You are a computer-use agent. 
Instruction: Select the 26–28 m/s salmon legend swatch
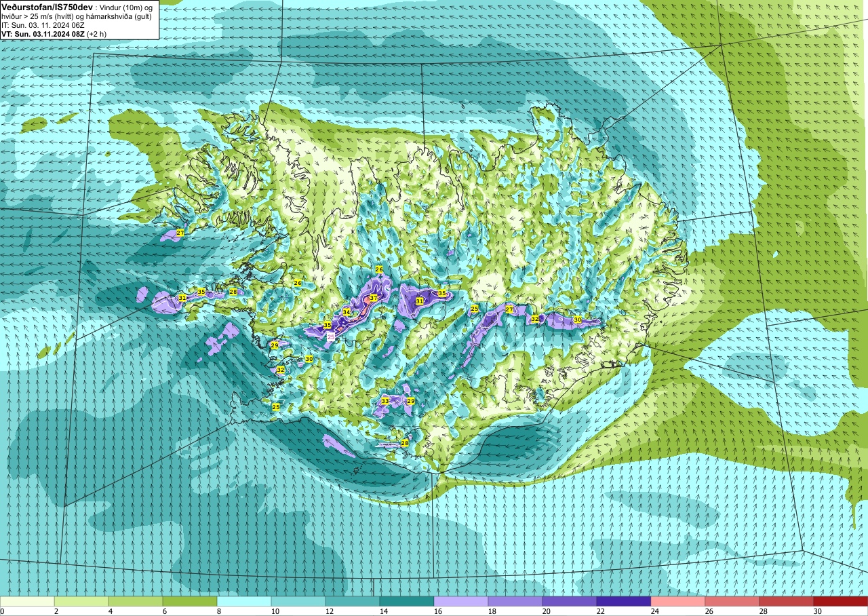click(732, 601)
